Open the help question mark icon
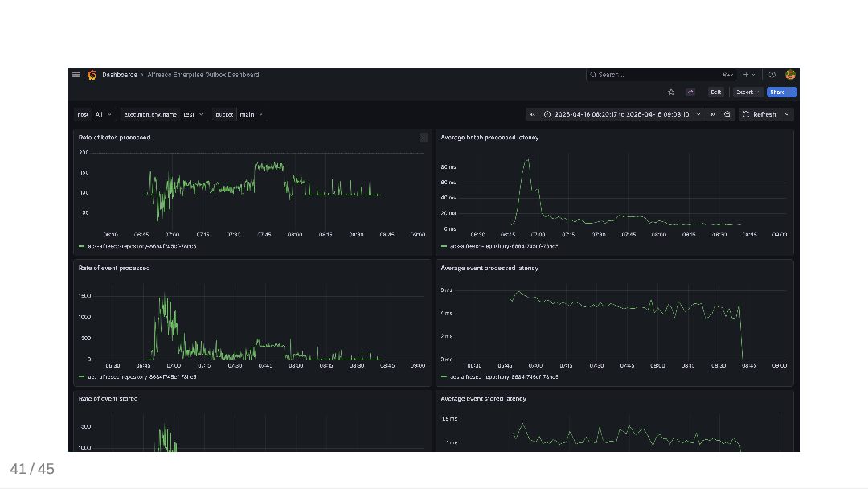The image size is (868, 489). pos(772,75)
